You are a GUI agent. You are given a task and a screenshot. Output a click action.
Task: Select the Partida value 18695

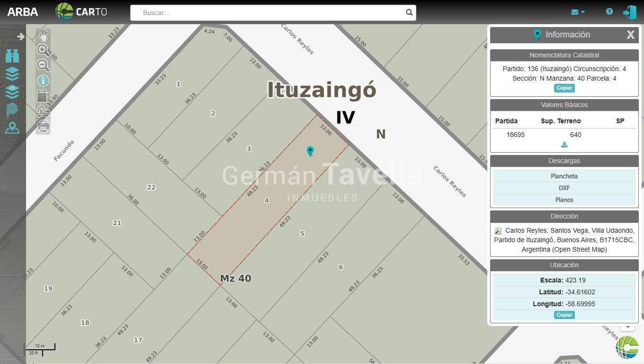click(515, 135)
